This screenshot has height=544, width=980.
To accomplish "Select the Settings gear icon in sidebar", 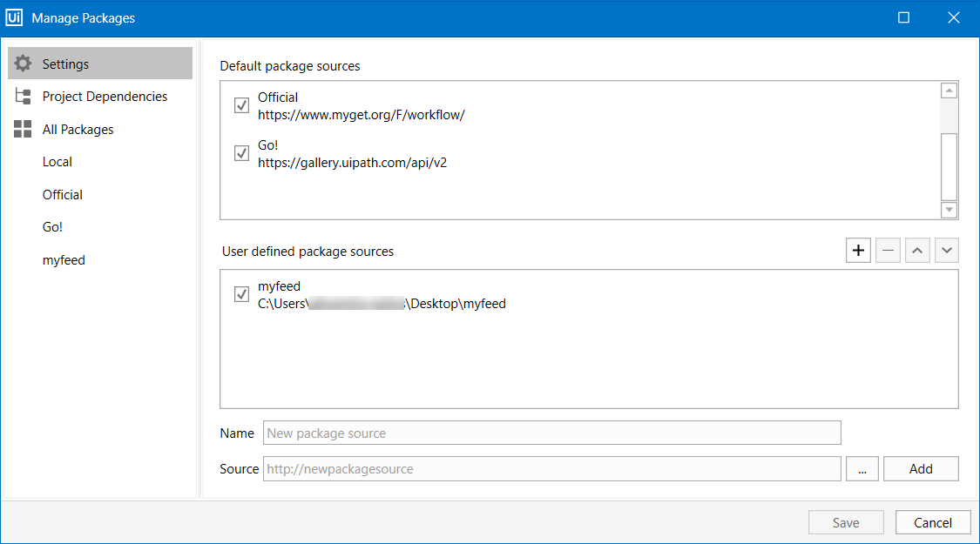I will pyautogui.click(x=24, y=63).
